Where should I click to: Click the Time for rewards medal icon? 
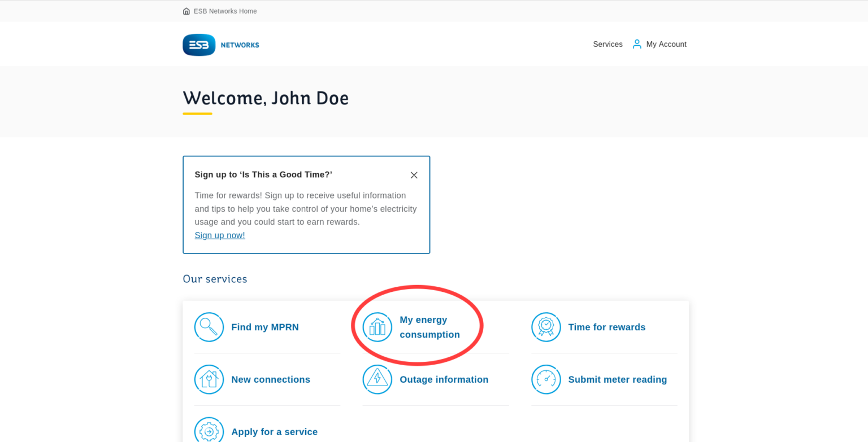pyautogui.click(x=546, y=327)
